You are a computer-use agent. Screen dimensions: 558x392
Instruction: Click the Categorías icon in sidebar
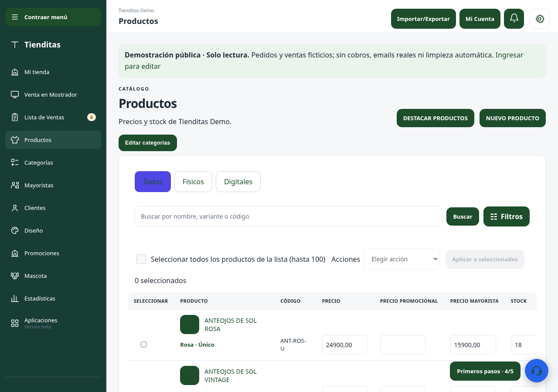point(15,162)
